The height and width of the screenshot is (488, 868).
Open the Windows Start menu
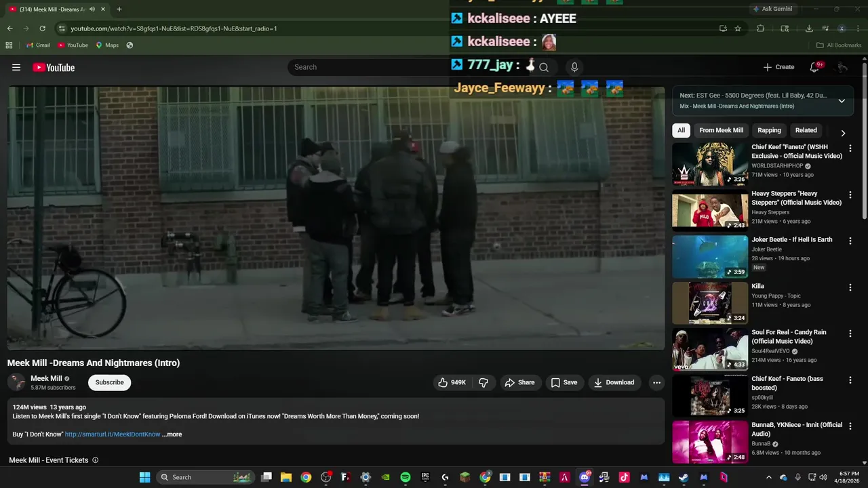point(144,477)
